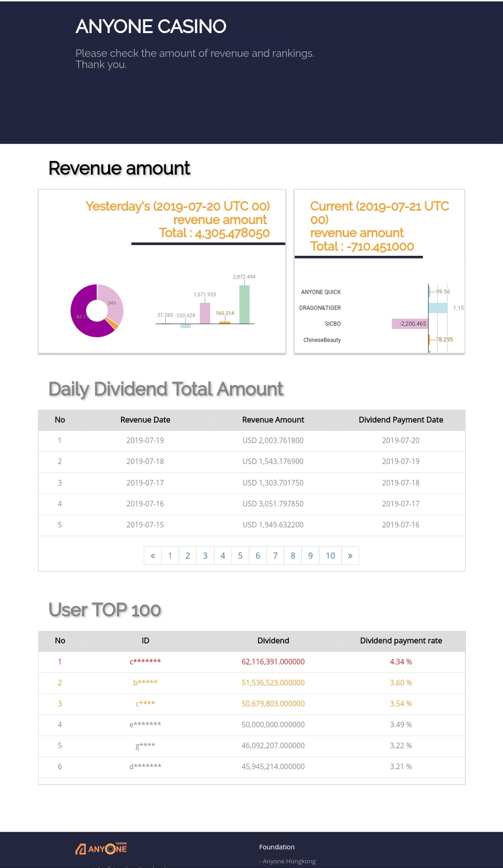The height and width of the screenshot is (868, 503).
Task: Select amount USD 1,949.632200
Action: [273, 525]
